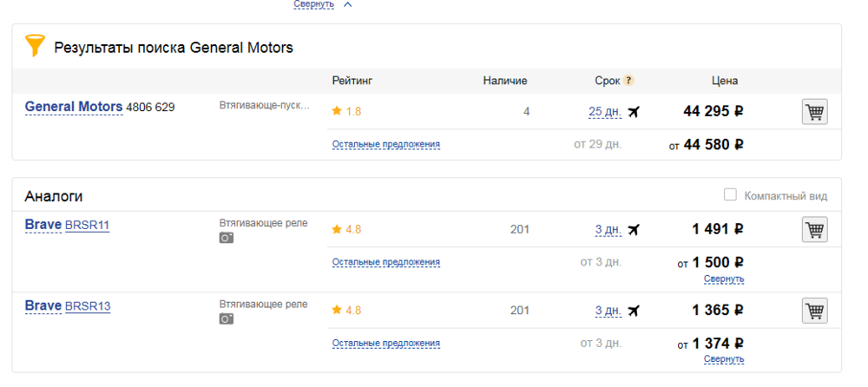Click the price от 44 580 ₽
This screenshot has height=387, width=868.
707,145
